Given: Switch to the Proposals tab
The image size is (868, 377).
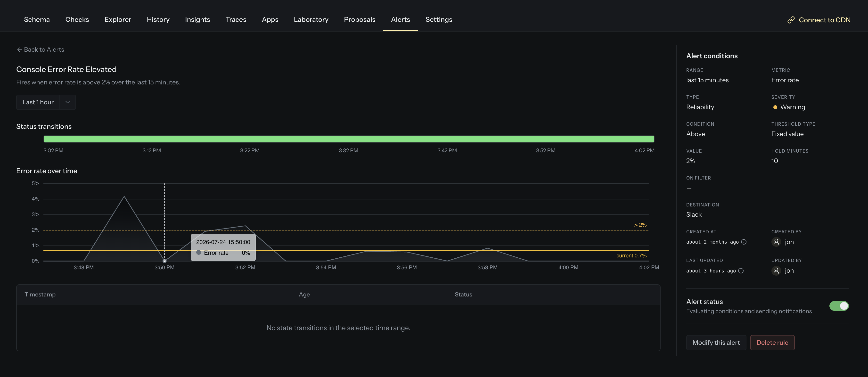Looking at the screenshot, I should pyautogui.click(x=360, y=20).
